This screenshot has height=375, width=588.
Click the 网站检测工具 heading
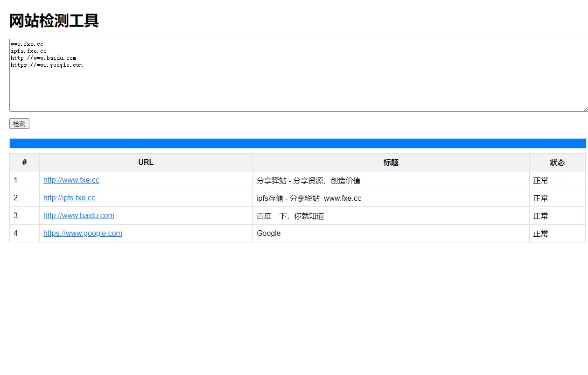(x=54, y=21)
